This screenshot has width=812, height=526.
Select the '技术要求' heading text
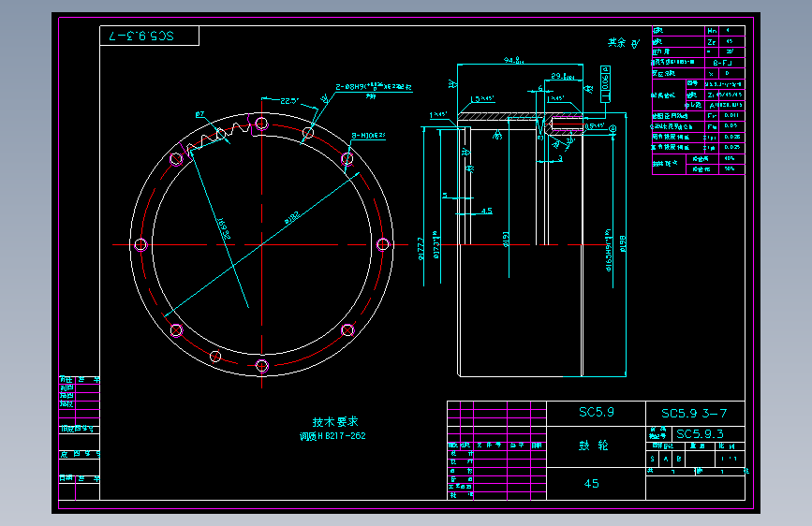click(x=335, y=422)
